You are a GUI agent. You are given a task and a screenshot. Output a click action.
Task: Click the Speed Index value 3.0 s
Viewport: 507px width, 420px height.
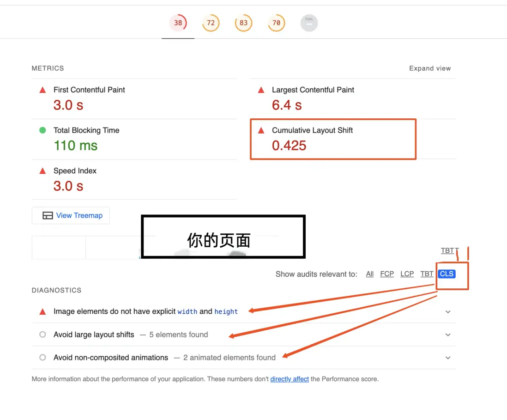click(68, 186)
